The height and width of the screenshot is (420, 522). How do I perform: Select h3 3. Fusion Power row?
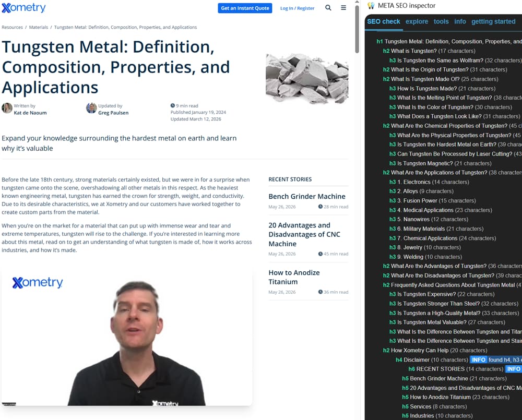click(x=432, y=201)
